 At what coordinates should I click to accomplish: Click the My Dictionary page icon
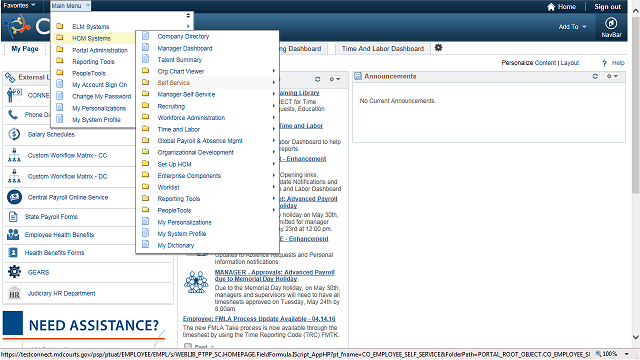pos(145,244)
